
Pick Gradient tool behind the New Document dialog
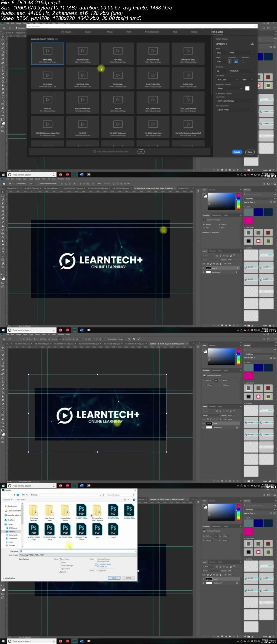3,81
